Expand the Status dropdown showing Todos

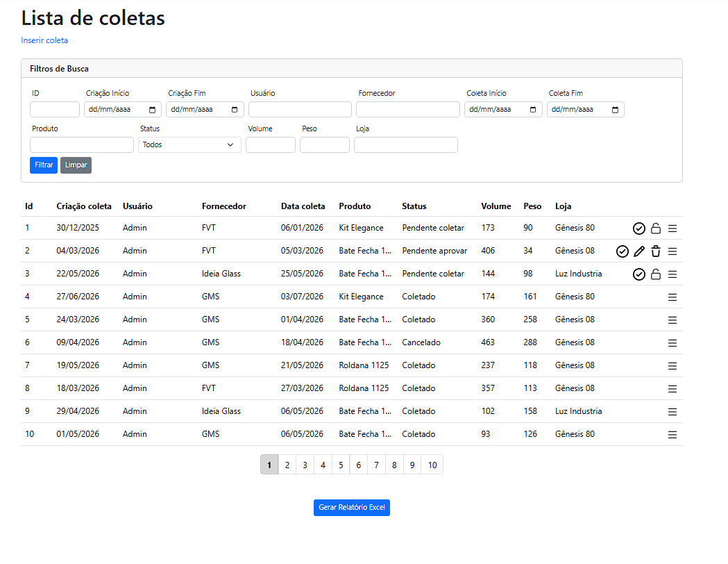point(189,145)
